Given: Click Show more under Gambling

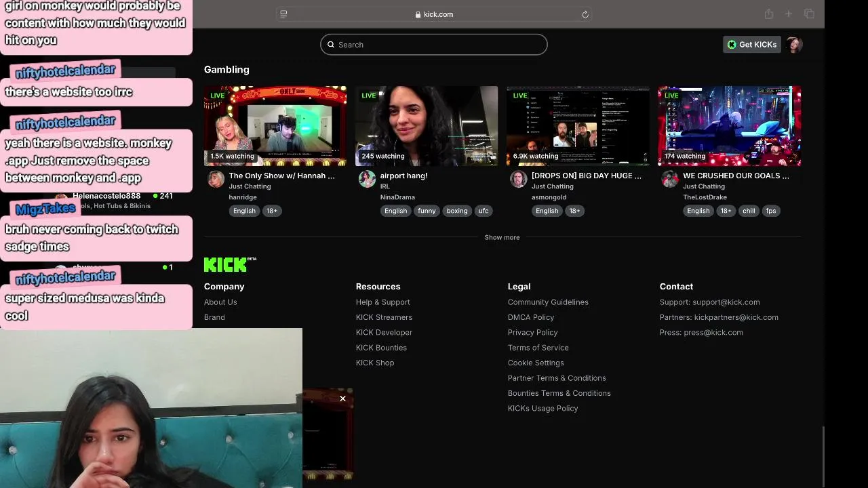Looking at the screenshot, I should click(502, 237).
